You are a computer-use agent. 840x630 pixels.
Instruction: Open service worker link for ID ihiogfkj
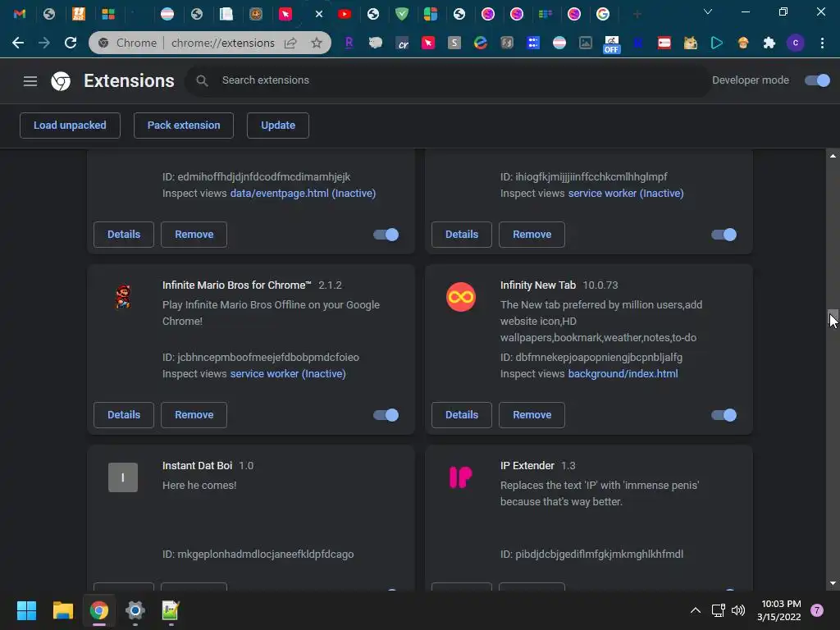pyautogui.click(x=626, y=194)
